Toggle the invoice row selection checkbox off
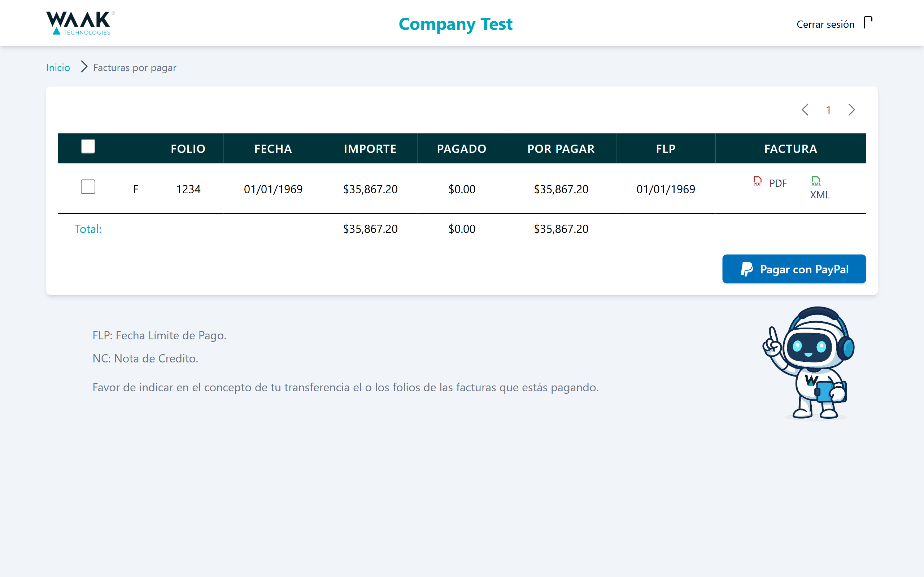Screen dimensions: 924x577 87,187
